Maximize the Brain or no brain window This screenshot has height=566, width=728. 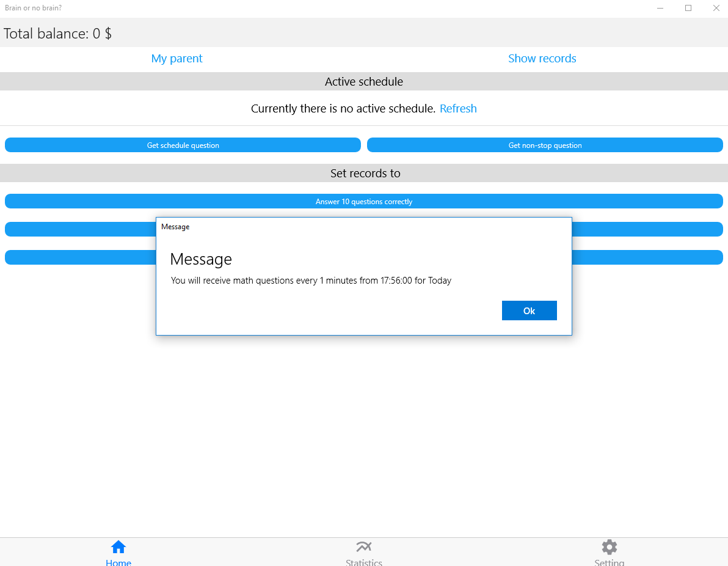(688, 8)
